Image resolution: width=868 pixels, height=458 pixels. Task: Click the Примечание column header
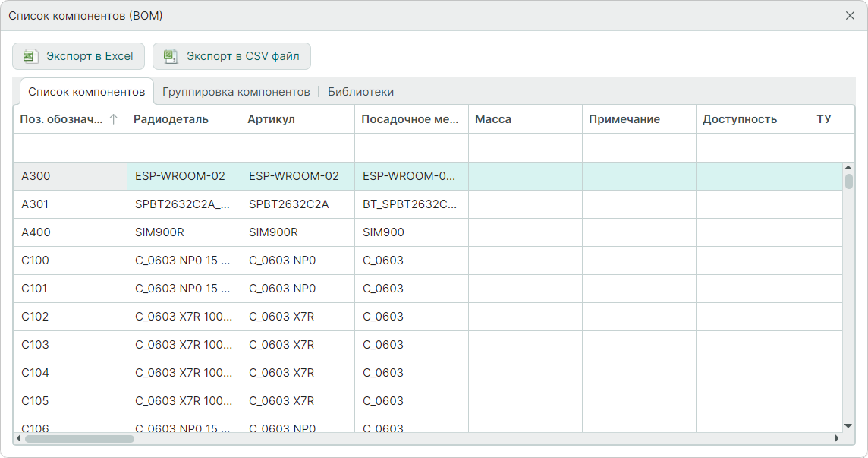tap(639, 119)
